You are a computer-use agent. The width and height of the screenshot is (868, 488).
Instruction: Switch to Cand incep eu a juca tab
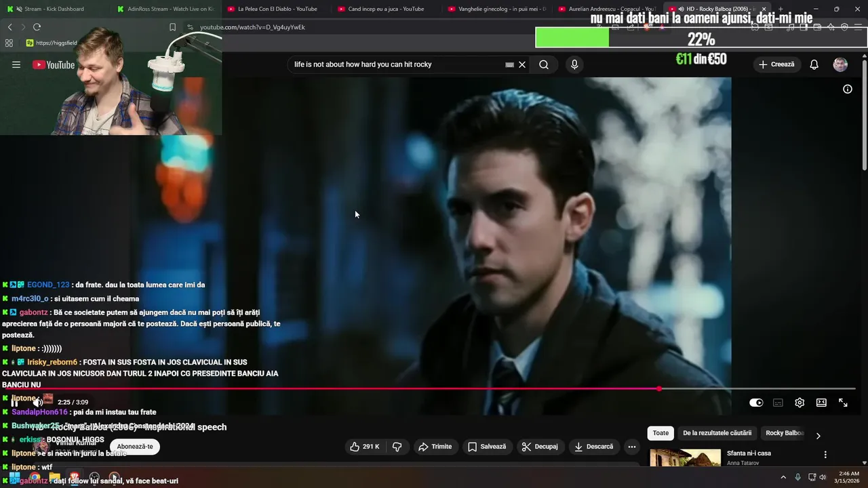(387, 9)
